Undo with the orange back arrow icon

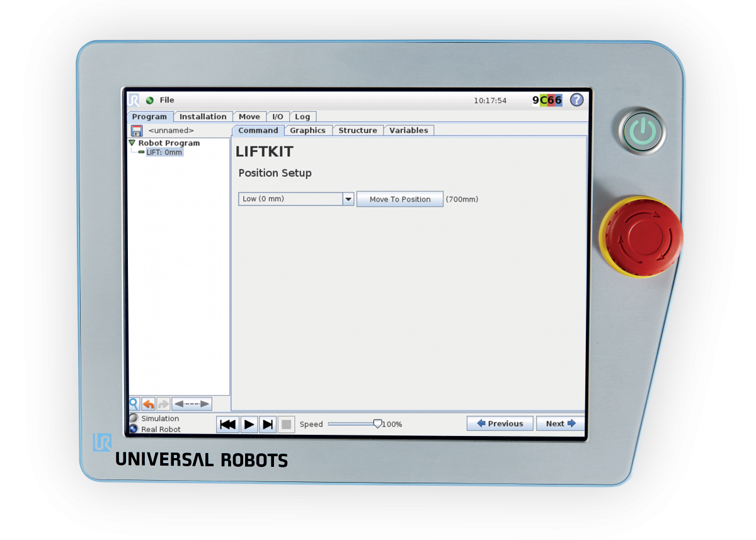[x=149, y=404]
